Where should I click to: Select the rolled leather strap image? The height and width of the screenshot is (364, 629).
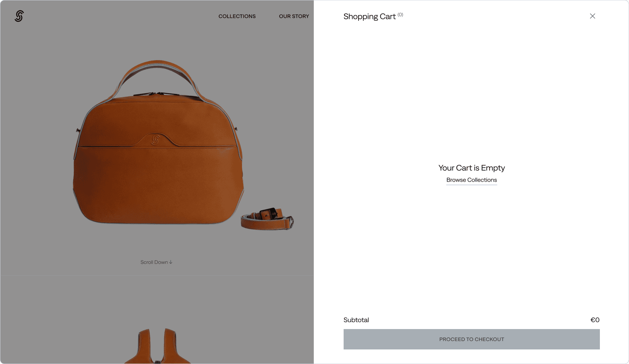click(267, 219)
